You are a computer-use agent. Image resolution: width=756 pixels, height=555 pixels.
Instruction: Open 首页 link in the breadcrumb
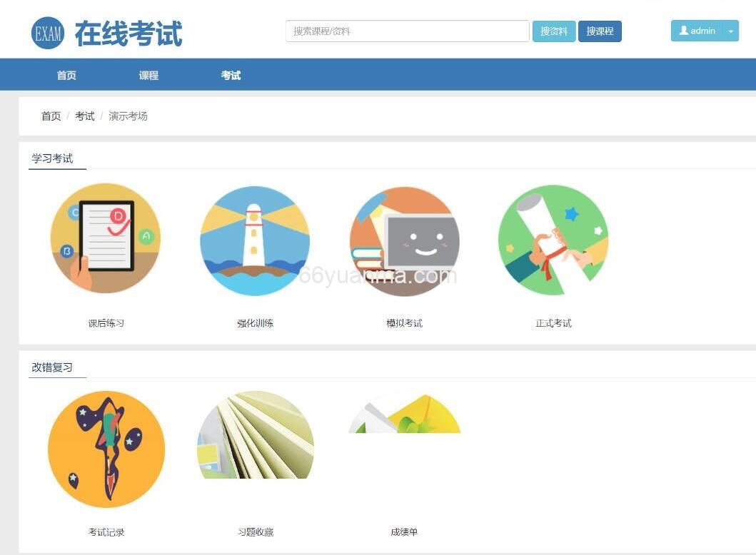point(50,116)
